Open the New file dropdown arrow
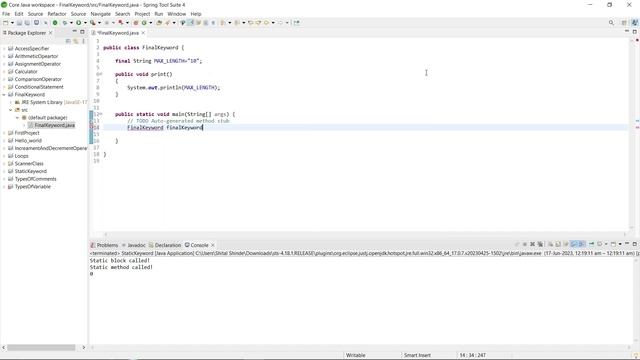The width and height of the screenshot is (640, 360). pos(12,23)
